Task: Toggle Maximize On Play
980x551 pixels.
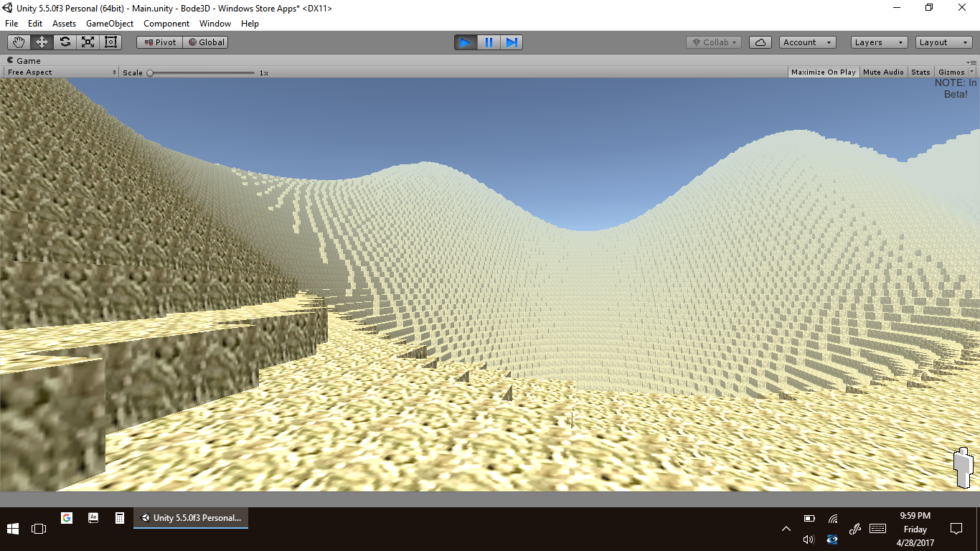Action: [x=823, y=72]
